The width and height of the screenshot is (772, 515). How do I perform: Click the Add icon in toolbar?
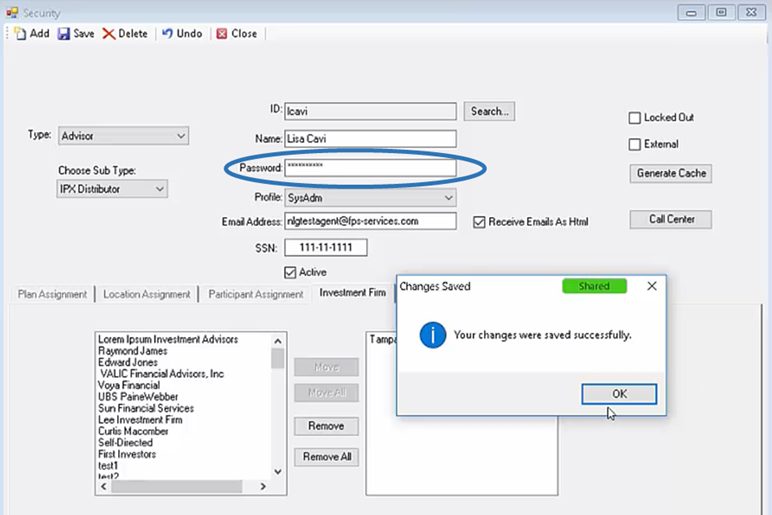(20, 34)
